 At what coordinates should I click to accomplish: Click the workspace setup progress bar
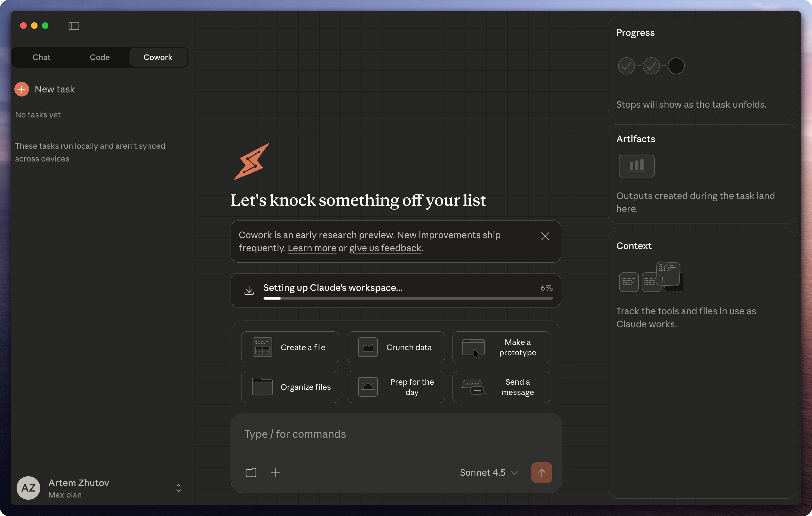pyautogui.click(x=408, y=298)
